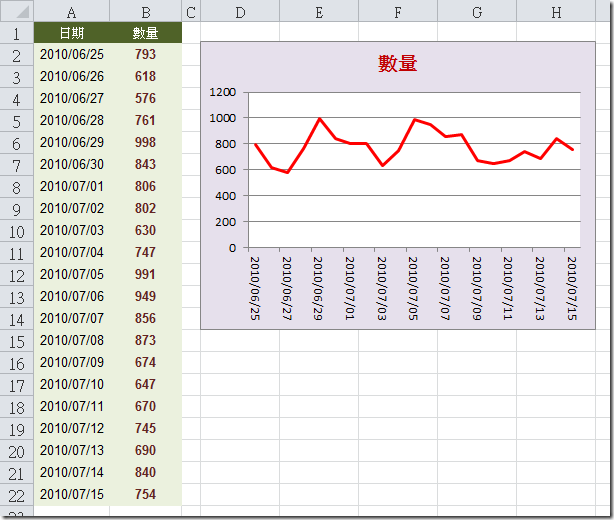The image size is (614, 520).
Task: Click the vertical axis label 600
Action: 226,170
